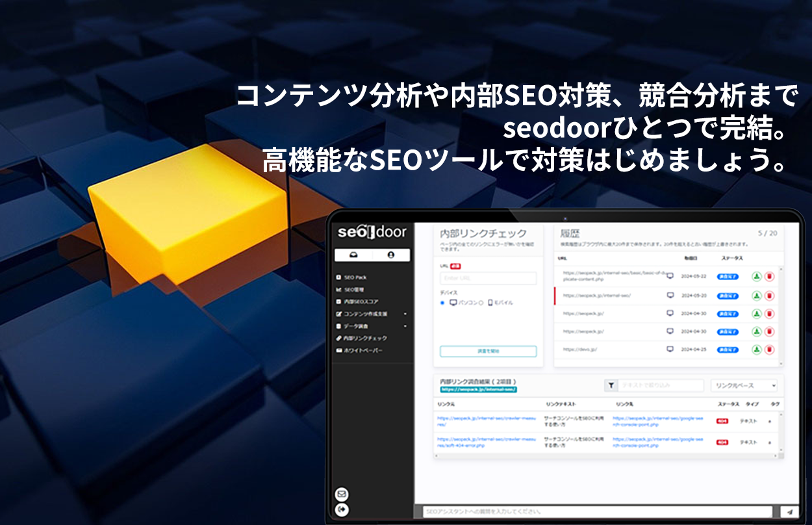The height and width of the screenshot is (525, 812).
Task: Send the SEO assistant message via arrow icon
Action: click(789, 511)
